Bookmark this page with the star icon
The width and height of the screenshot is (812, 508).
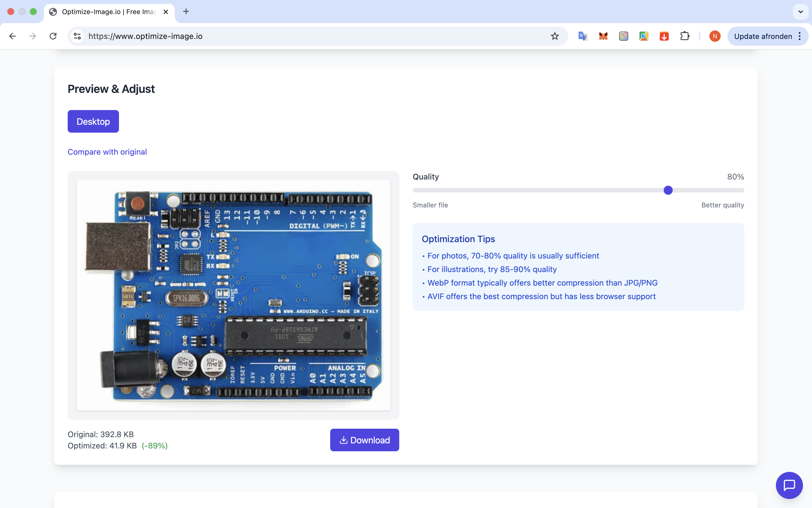555,36
